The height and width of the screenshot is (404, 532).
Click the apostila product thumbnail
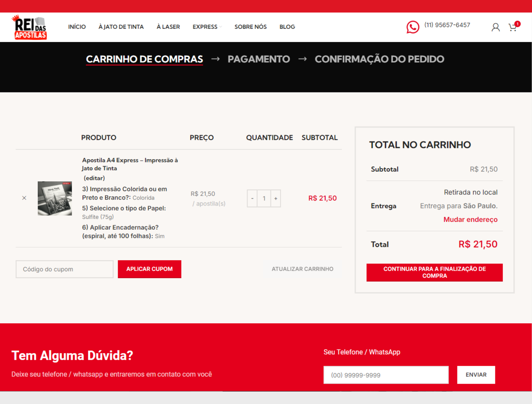(55, 198)
